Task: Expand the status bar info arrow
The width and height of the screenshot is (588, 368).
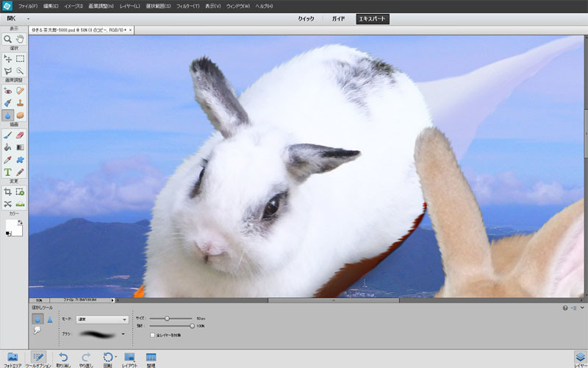Action: pos(112,300)
